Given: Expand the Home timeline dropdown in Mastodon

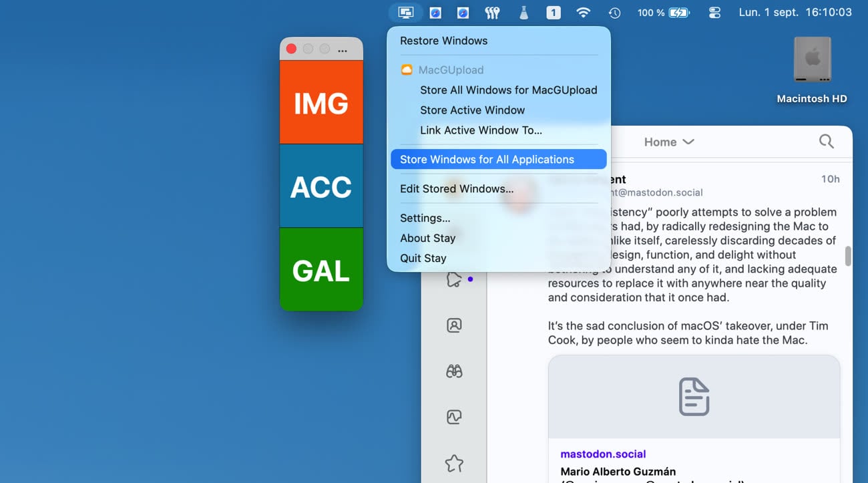Looking at the screenshot, I should (669, 142).
